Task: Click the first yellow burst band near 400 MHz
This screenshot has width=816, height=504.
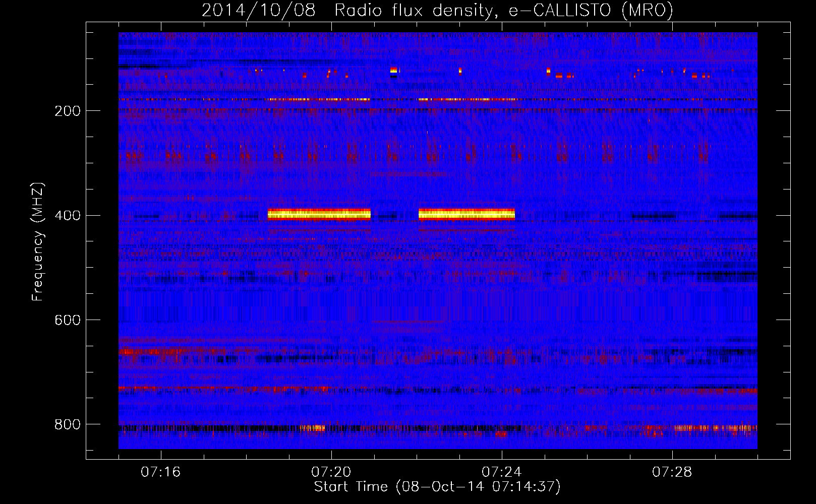Action: pos(319,214)
